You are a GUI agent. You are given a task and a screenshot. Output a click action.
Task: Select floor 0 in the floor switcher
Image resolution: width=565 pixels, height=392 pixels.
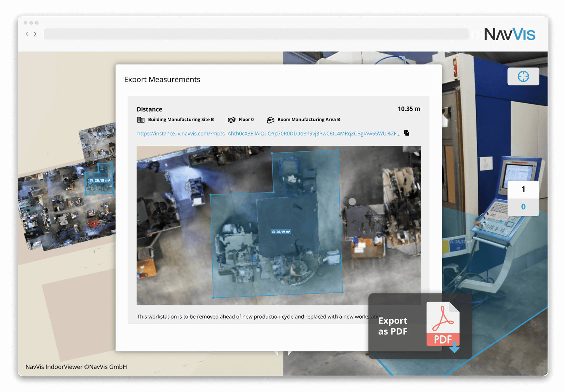(523, 207)
